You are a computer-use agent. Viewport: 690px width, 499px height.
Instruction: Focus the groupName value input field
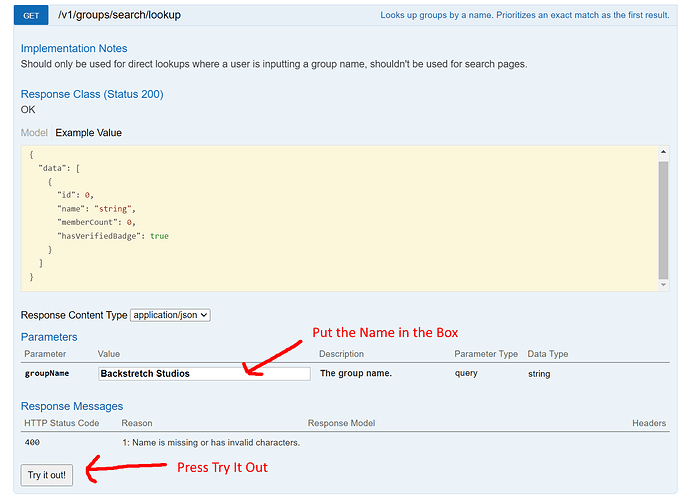pyautogui.click(x=204, y=374)
